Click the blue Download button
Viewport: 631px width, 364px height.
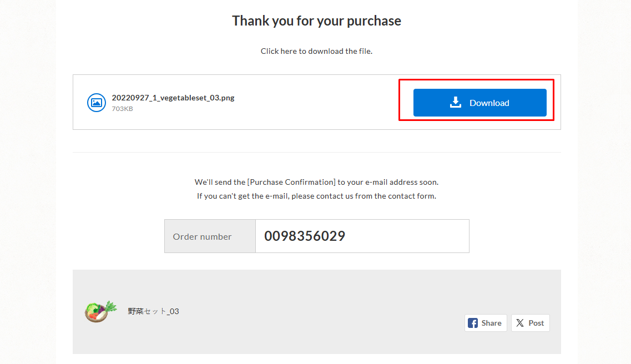tap(479, 103)
